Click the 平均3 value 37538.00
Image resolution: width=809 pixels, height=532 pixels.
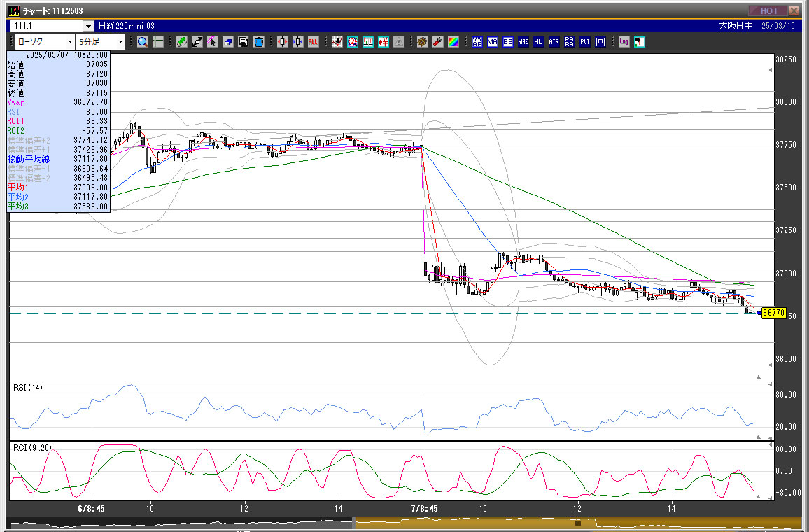pos(91,206)
